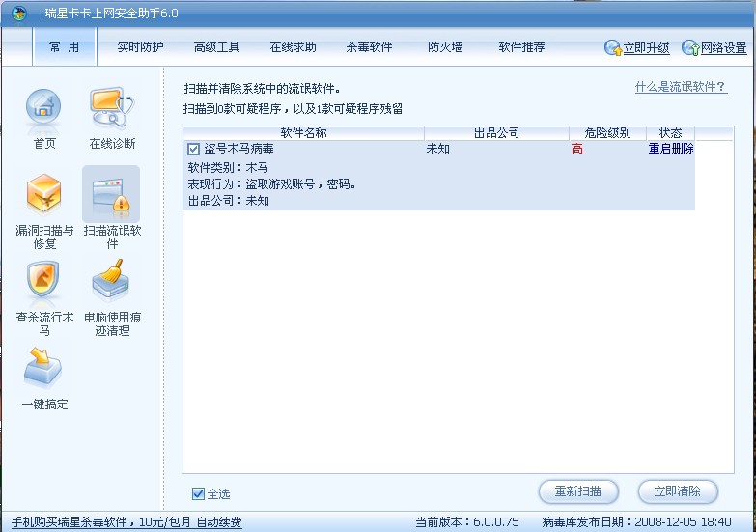This screenshot has height=532, width=756.
Task: Click the 网络设置 globe icon
Action: tap(690, 47)
